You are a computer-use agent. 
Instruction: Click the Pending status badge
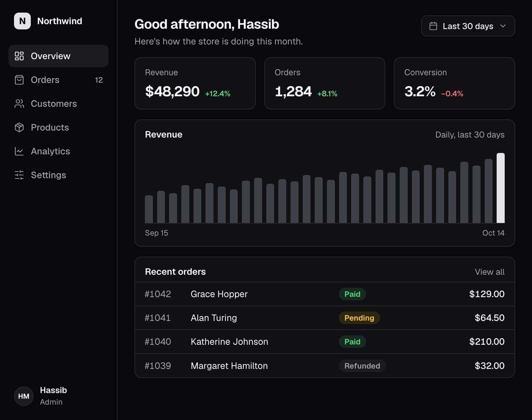[x=359, y=318]
